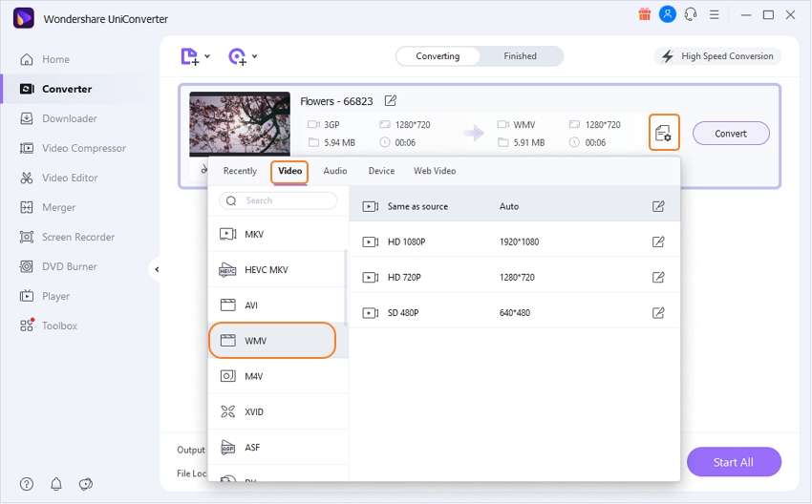Switch to the Finished tab
Viewport: 812px width, 504px height.
click(520, 56)
